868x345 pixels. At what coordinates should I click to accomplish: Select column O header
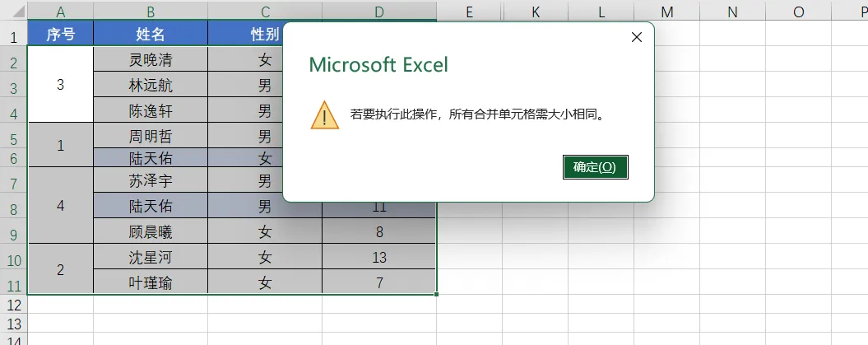(798, 12)
